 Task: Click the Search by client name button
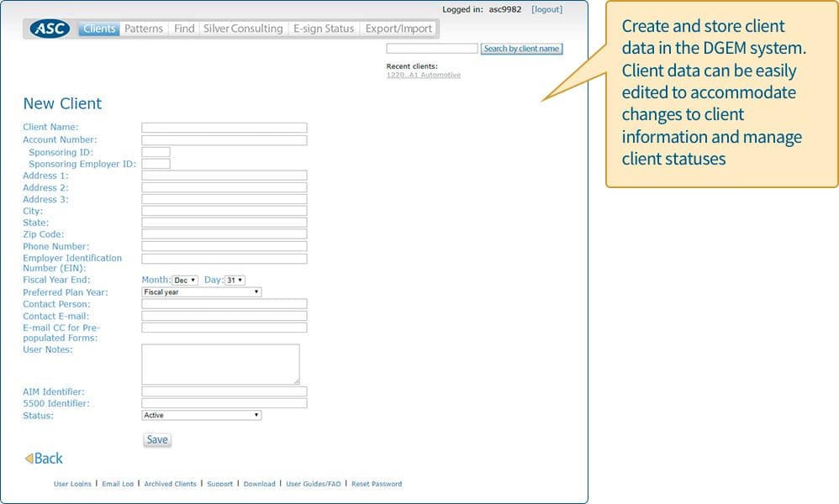tap(521, 49)
